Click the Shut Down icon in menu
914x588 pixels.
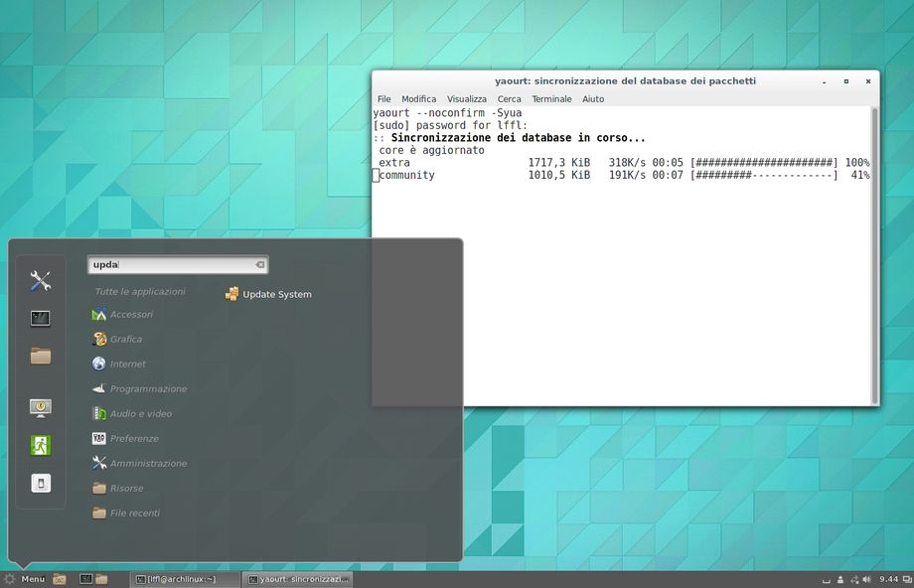coord(40,484)
